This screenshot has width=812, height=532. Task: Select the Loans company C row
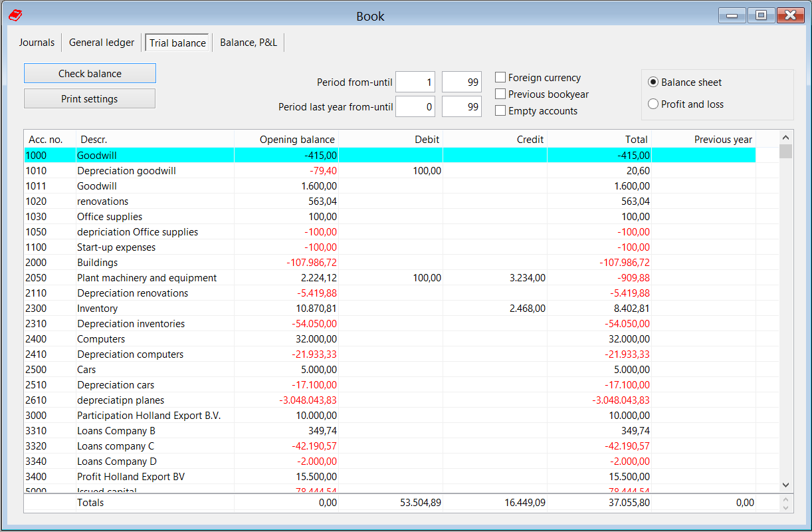[x=390, y=446]
